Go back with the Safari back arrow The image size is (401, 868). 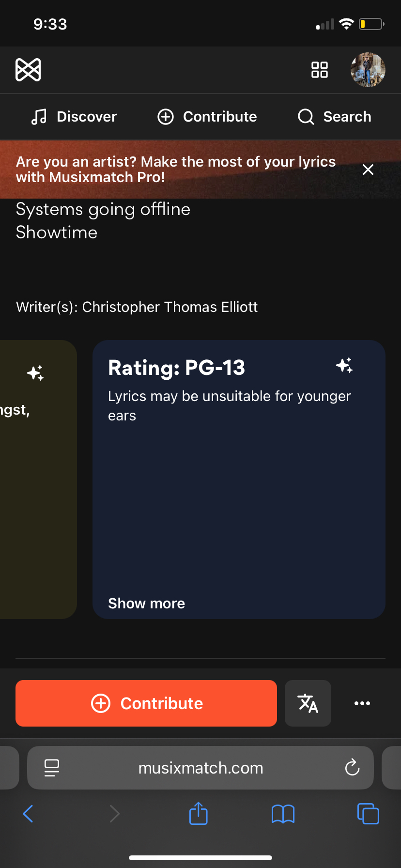(28, 814)
